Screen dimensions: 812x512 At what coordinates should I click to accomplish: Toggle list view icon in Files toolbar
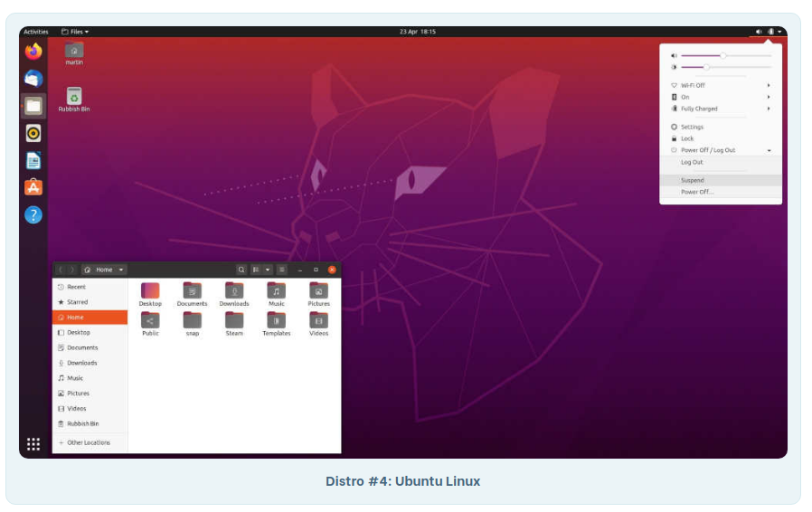(256, 270)
